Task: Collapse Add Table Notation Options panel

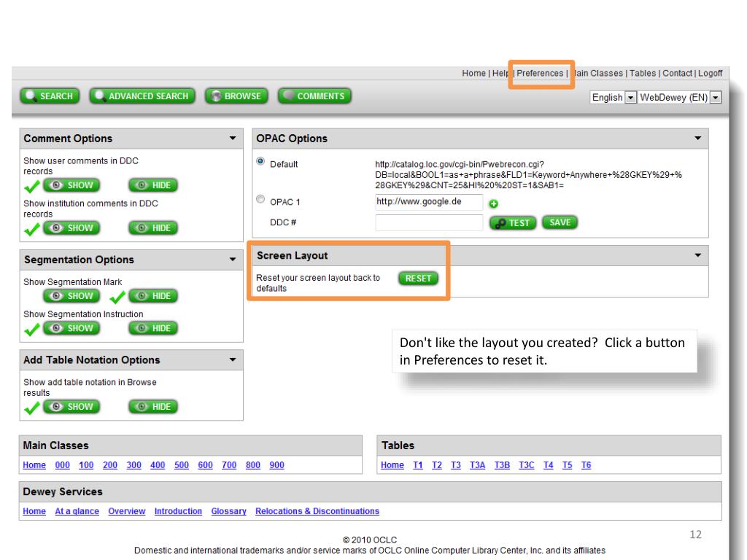Action: tap(233, 359)
